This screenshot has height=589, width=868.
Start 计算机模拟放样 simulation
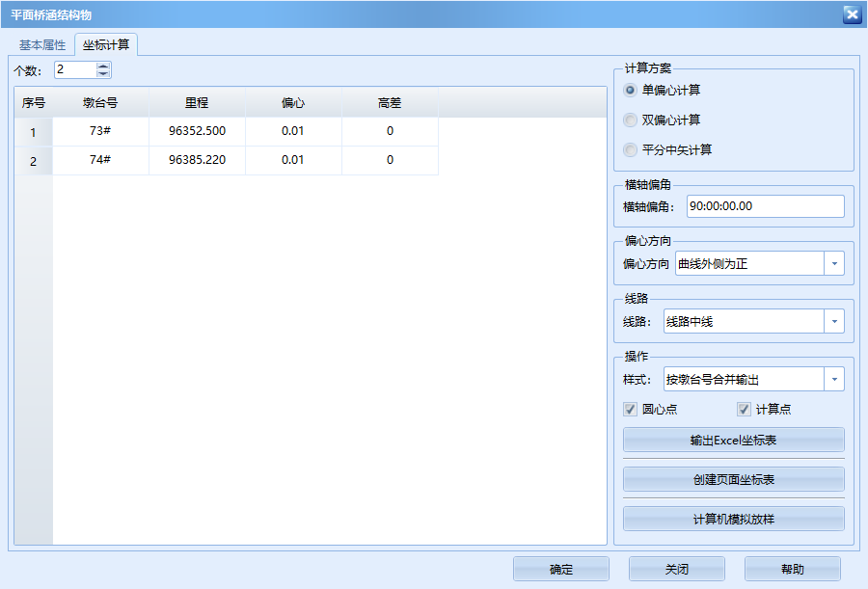click(x=733, y=520)
